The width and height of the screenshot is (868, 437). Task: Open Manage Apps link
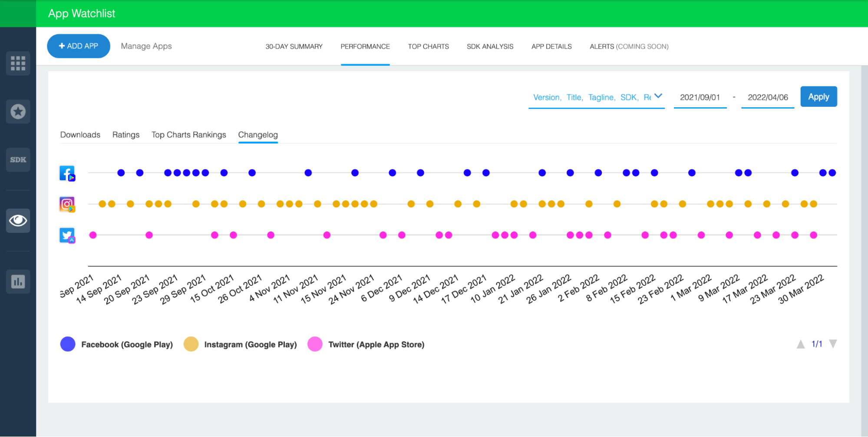[146, 46]
